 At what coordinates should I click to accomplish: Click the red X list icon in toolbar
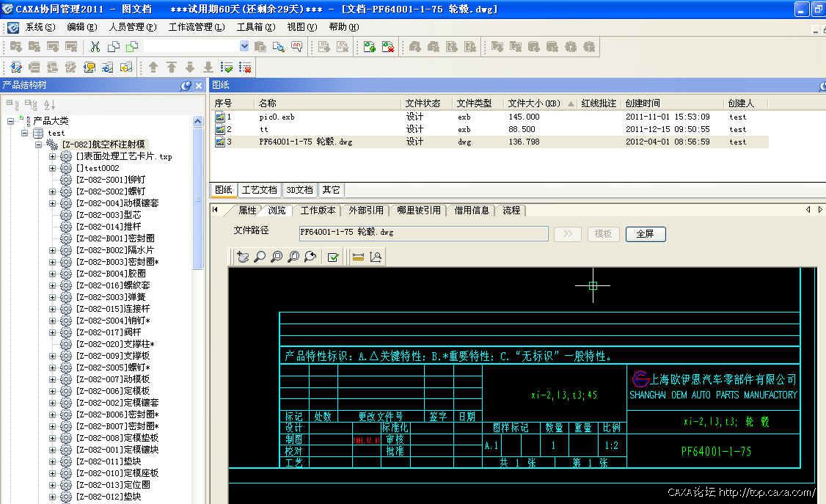pos(245,67)
